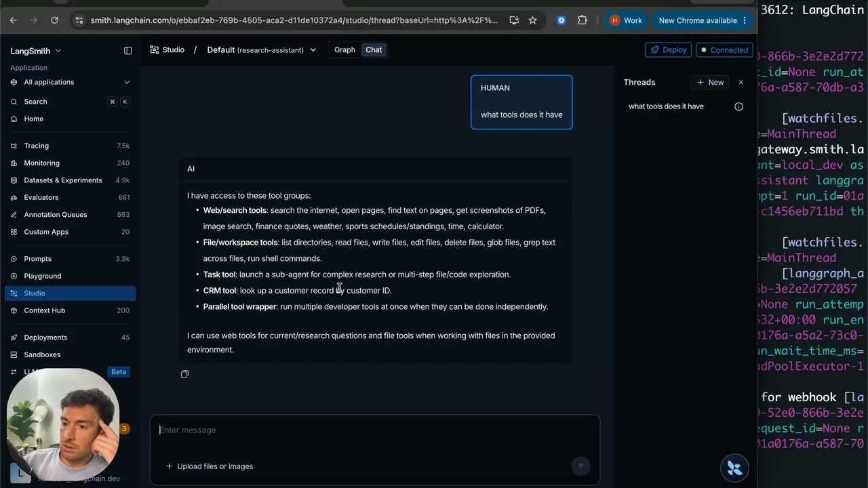Open the Playground page
The width and height of the screenshot is (868, 488).
(70, 276)
